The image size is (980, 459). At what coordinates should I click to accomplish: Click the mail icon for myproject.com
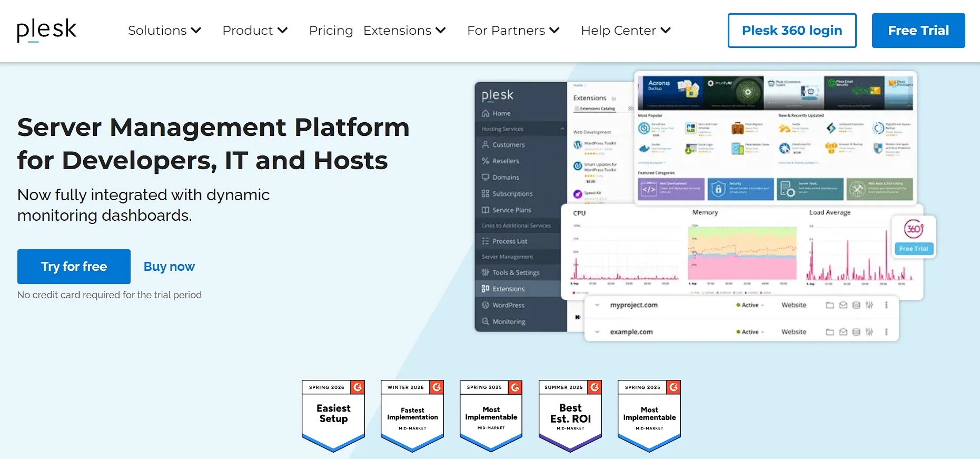[843, 305]
